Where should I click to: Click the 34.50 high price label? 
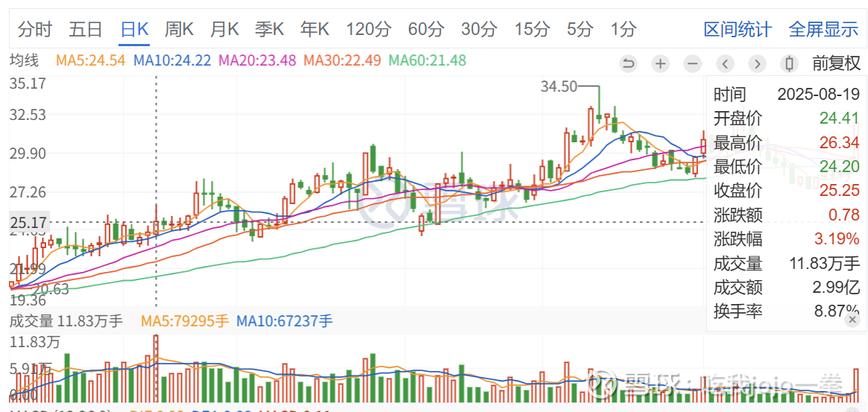coord(559,86)
